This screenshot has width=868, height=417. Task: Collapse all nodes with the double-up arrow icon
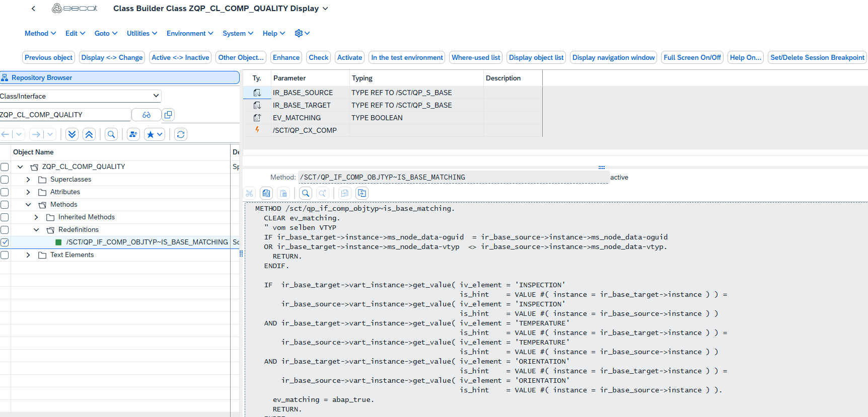click(x=89, y=134)
